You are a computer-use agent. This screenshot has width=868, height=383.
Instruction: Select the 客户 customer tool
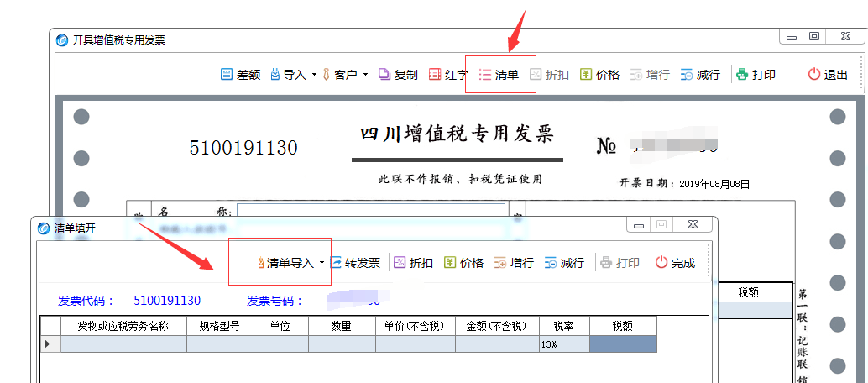(340, 75)
